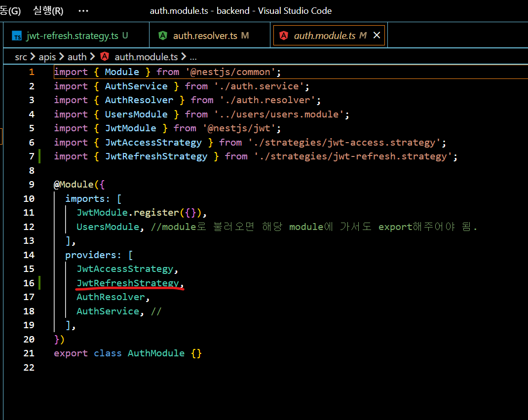Click the green change marker beside line 16
This screenshot has width=528, height=420.
(40, 283)
